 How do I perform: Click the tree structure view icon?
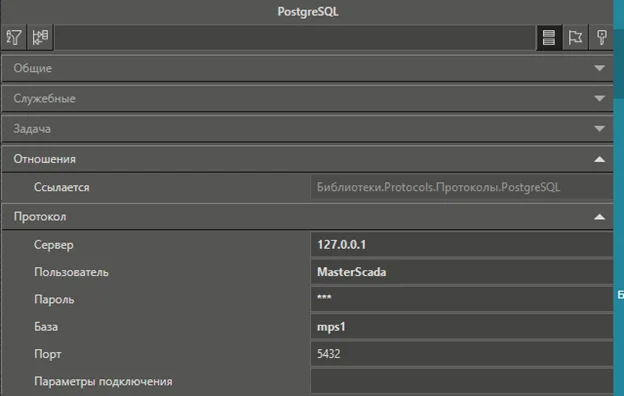(x=40, y=37)
